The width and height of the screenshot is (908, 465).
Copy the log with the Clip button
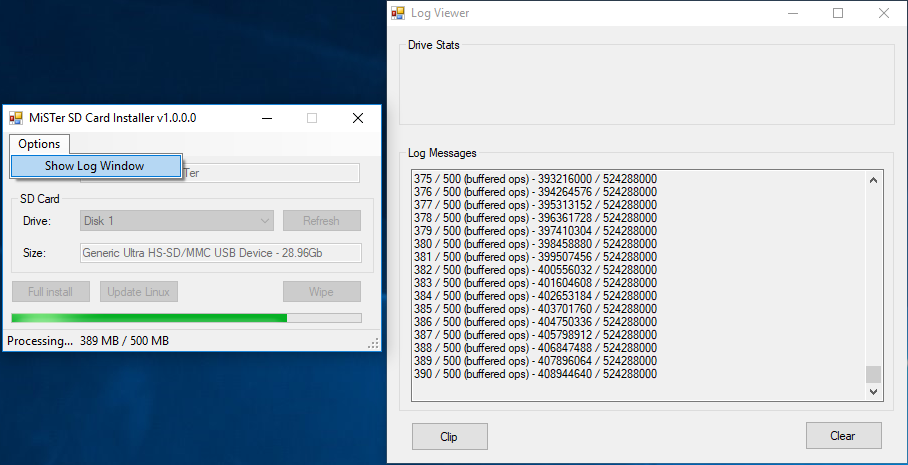(x=449, y=436)
